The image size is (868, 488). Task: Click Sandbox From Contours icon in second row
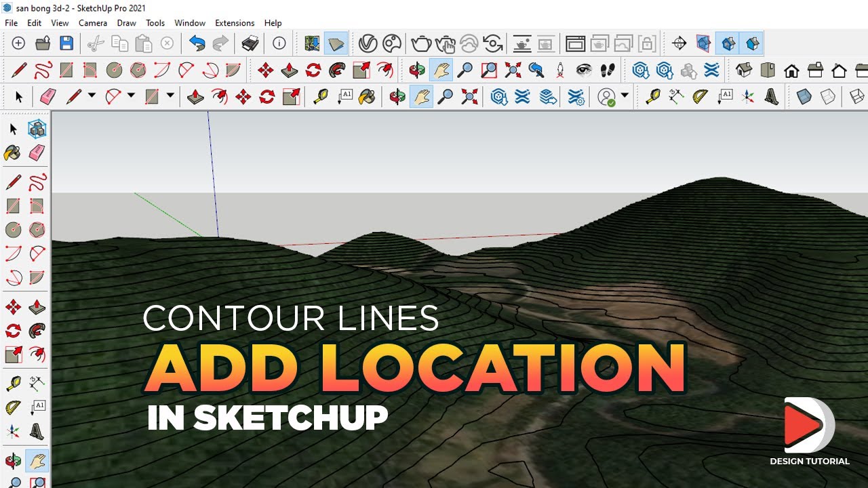(x=711, y=70)
